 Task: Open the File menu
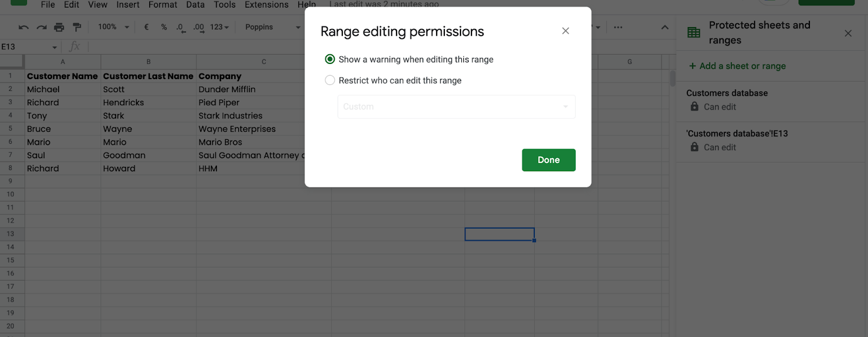pos(48,4)
